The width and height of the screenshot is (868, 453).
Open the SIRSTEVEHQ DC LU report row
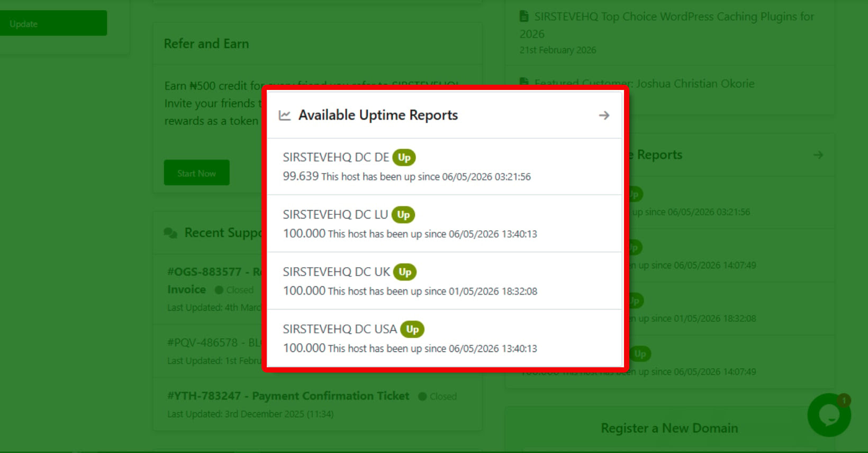coord(445,224)
